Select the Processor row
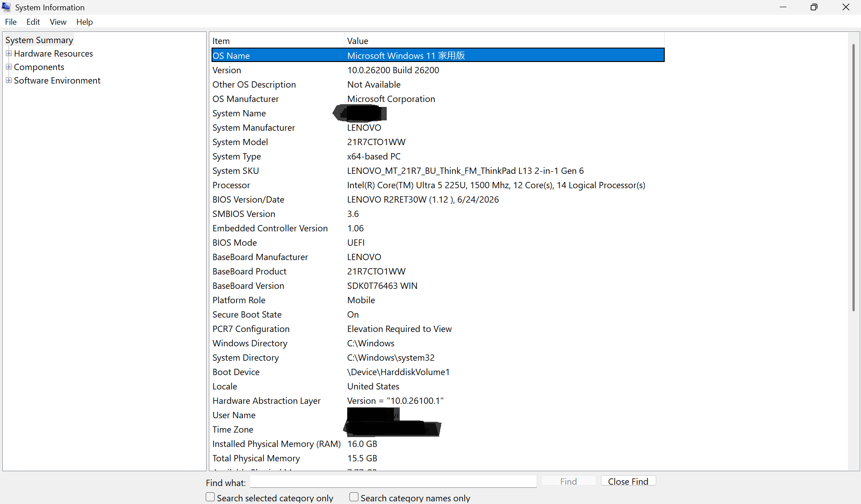Image resolution: width=861 pixels, height=504 pixels. (438, 185)
